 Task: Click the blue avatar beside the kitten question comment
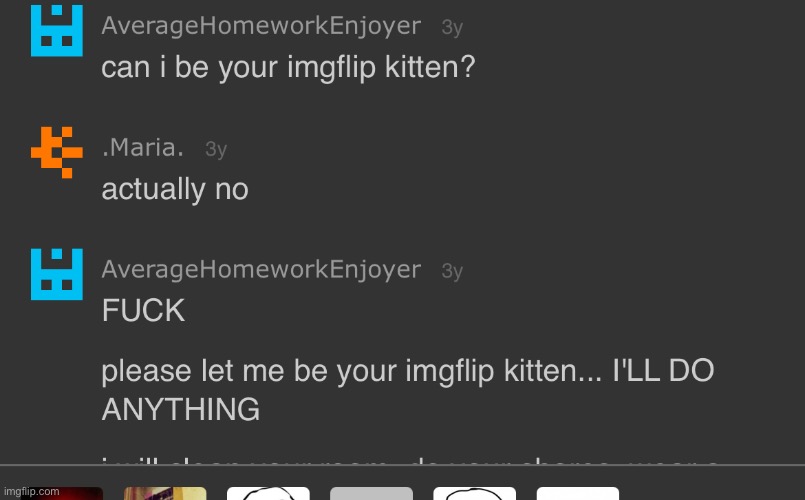click(x=56, y=30)
